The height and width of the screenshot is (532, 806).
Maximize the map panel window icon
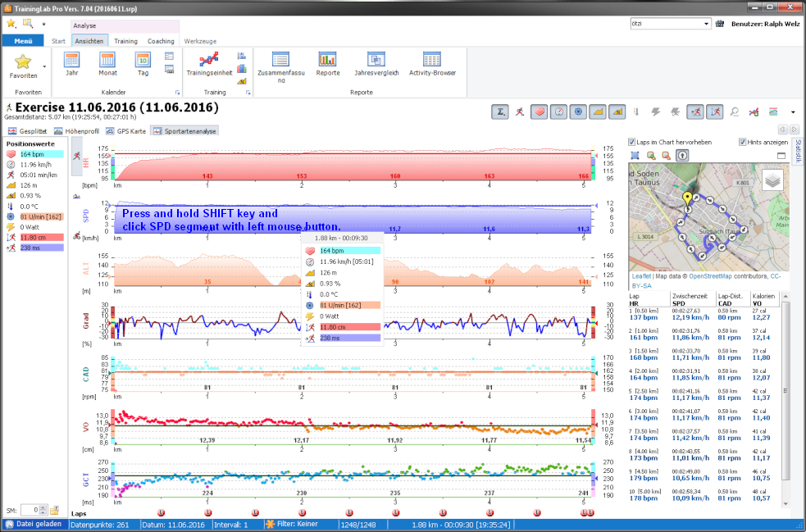coord(781,155)
